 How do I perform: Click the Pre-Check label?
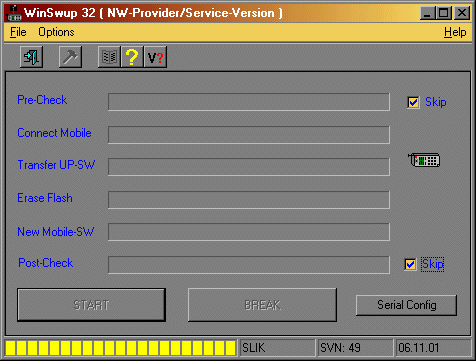[x=42, y=100]
